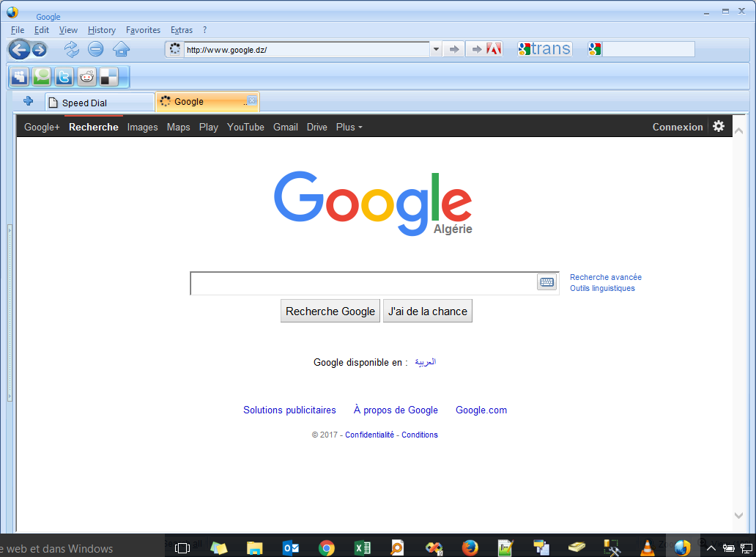Share the page on Reddit
756x557 pixels.
click(x=86, y=76)
